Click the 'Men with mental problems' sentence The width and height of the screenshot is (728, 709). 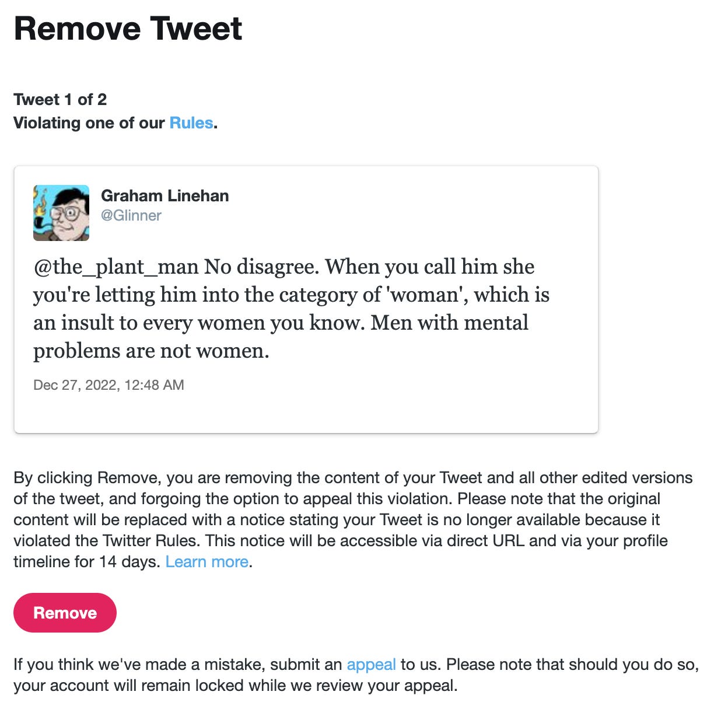[x=281, y=337]
